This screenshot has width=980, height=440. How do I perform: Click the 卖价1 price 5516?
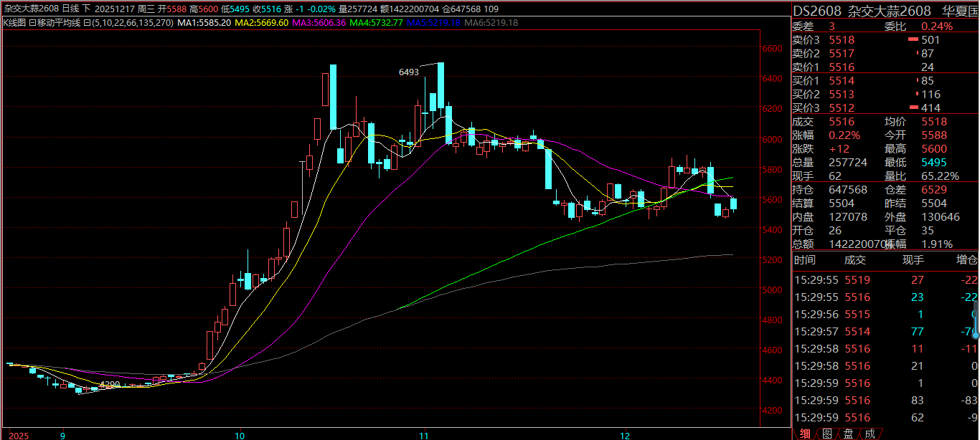(x=842, y=67)
